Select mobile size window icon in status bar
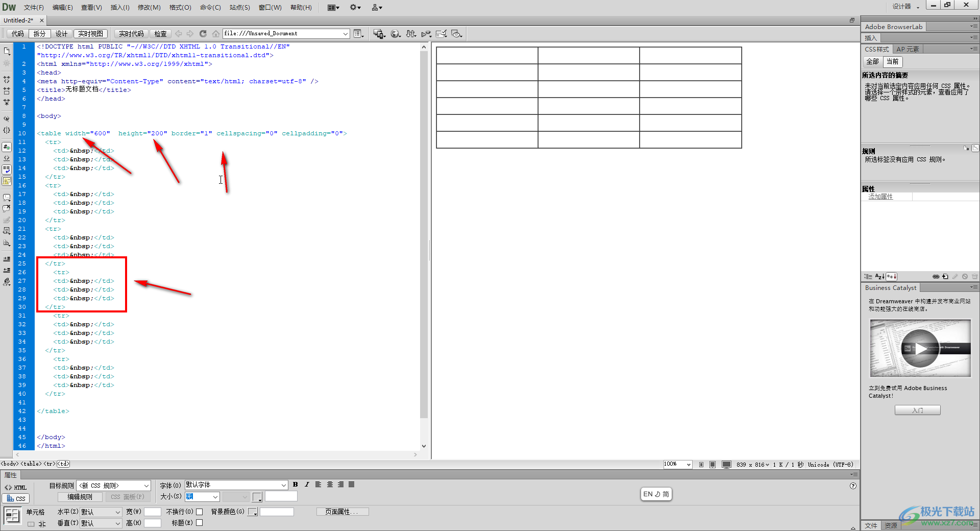Screen dimensions: 980x531 [x=701, y=465]
